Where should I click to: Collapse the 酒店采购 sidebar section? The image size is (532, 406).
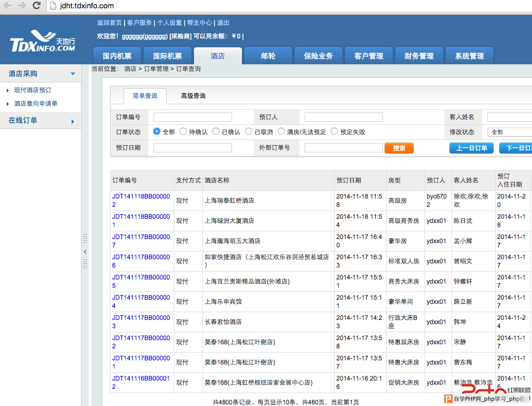point(73,74)
